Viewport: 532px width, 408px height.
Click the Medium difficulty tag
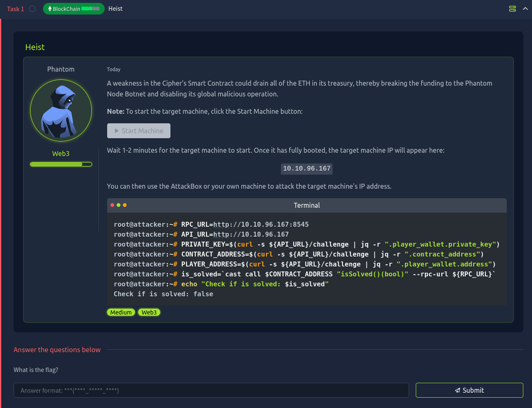121,312
